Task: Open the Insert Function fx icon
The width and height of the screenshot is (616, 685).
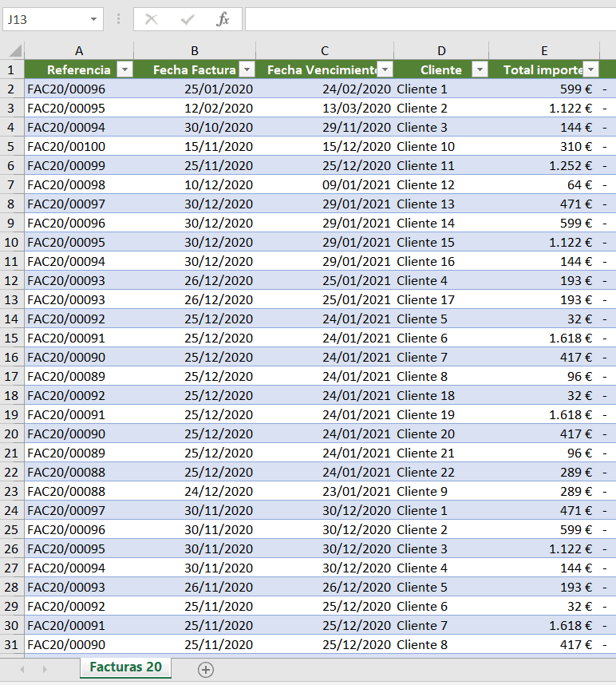Action: [223, 19]
